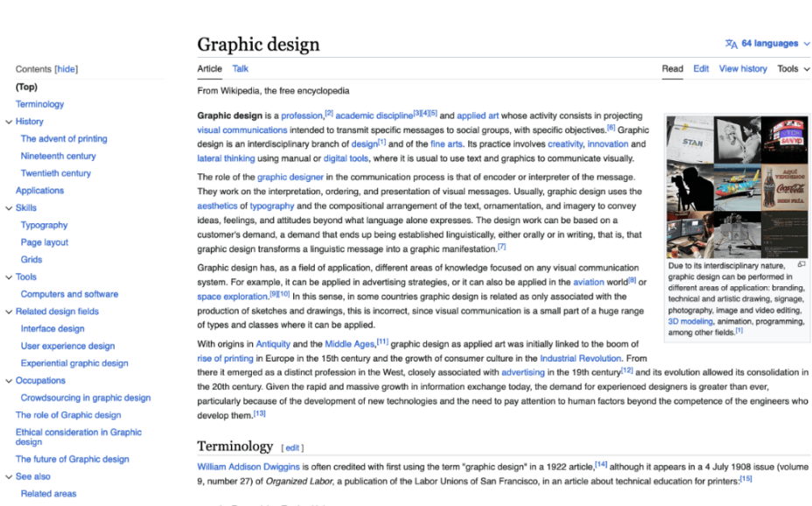This screenshot has height=506, width=812.
Task: Follow the 'visual communications' link
Action: (x=241, y=130)
